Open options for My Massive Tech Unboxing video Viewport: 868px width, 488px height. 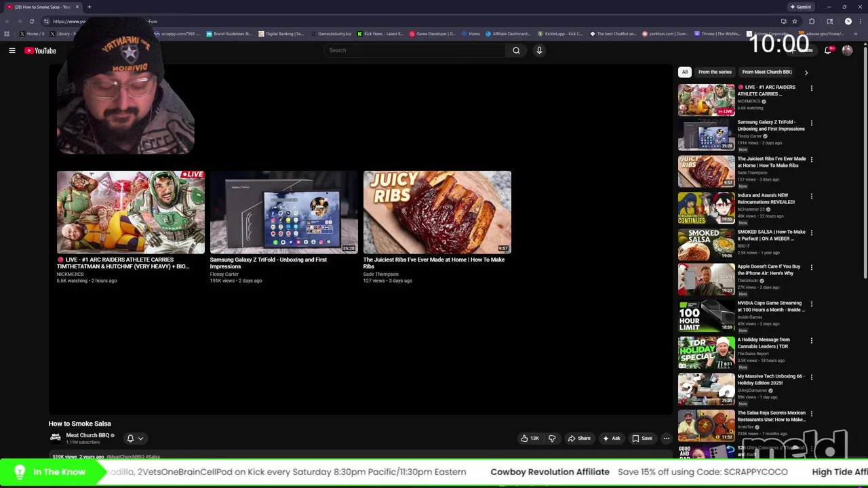(811, 378)
